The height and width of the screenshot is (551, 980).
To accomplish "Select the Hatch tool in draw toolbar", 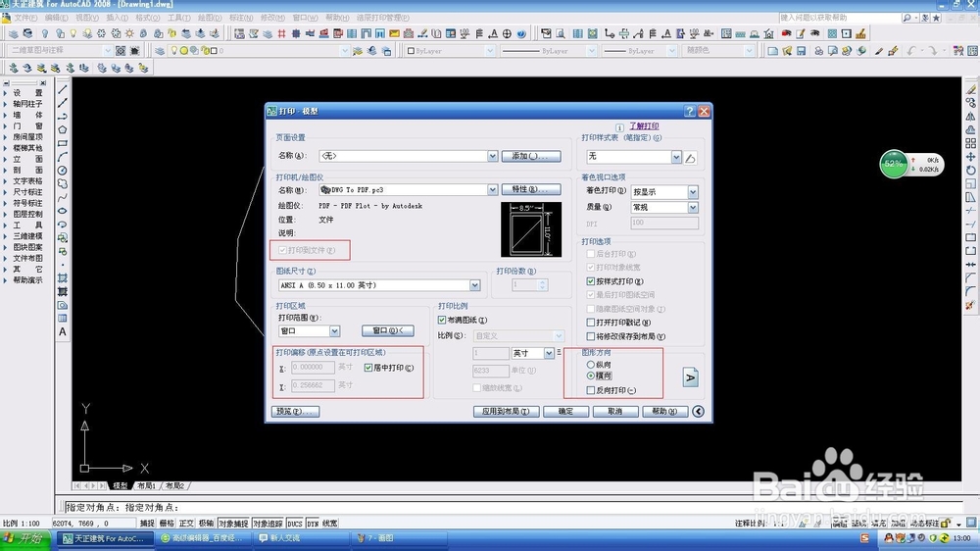I will (x=63, y=277).
